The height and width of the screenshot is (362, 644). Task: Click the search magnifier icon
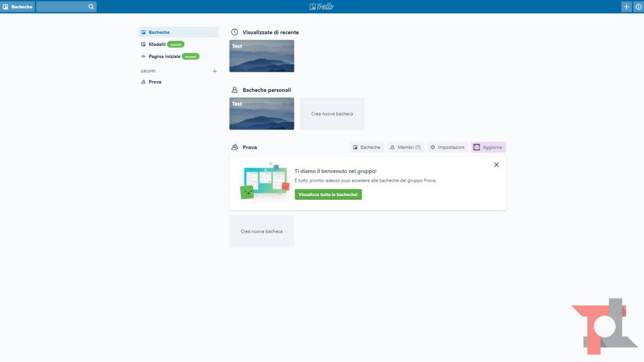[x=91, y=7]
